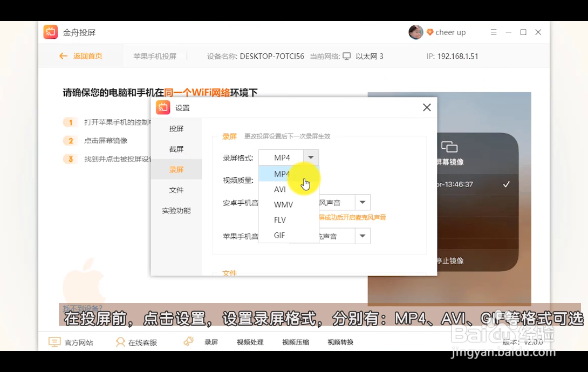Open 视频压缩 tool
Image resolution: width=588 pixels, height=372 pixels.
(296, 342)
